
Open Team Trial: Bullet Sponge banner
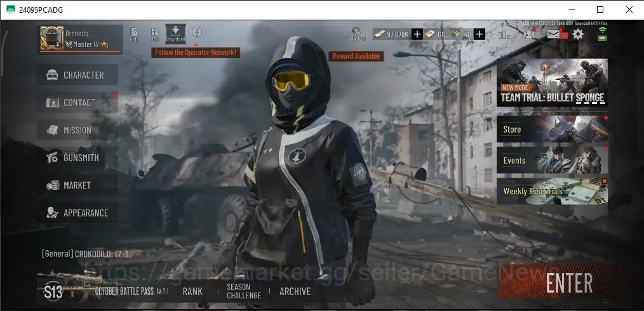click(x=552, y=83)
